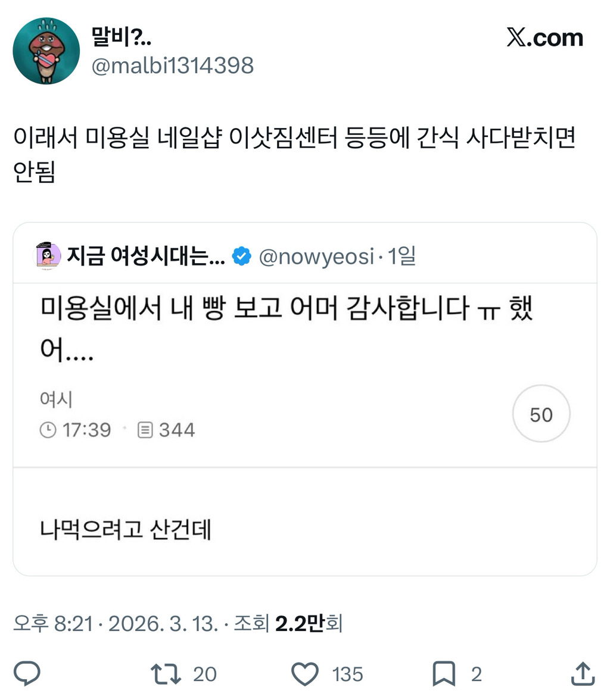Bookmark this tweet
This screenshot has height=700, width=610.
(444, 674)
